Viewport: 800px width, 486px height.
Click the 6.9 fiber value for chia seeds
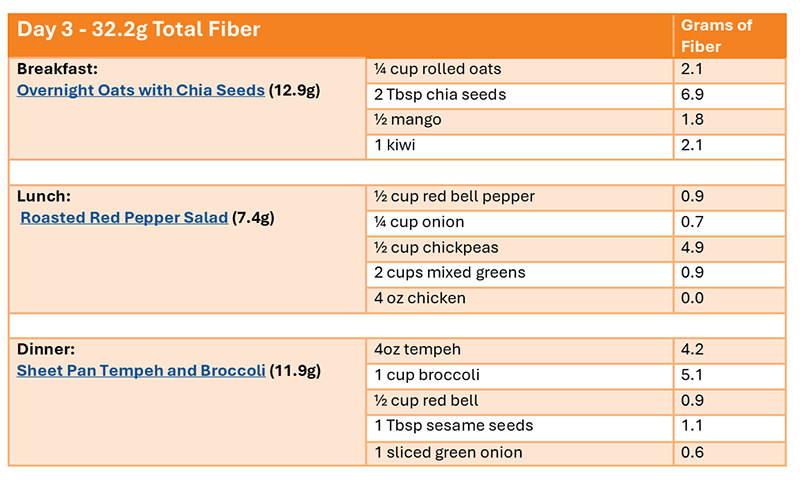[x=692, y=95]
